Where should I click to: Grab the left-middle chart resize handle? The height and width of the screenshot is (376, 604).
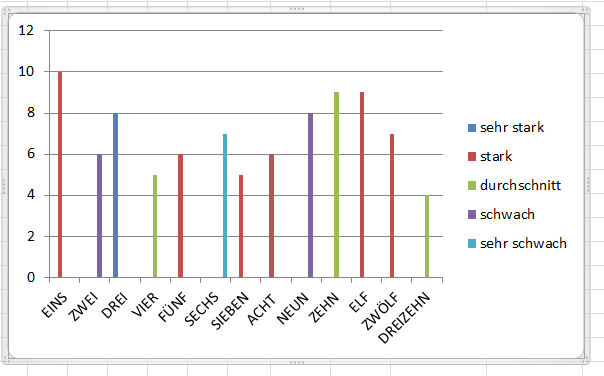4,185
